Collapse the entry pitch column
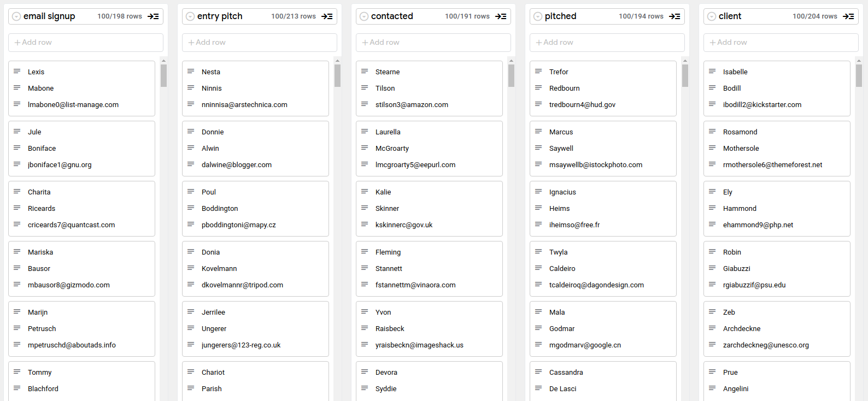This screenshot has width=868, height=401. tap(327, 16)
